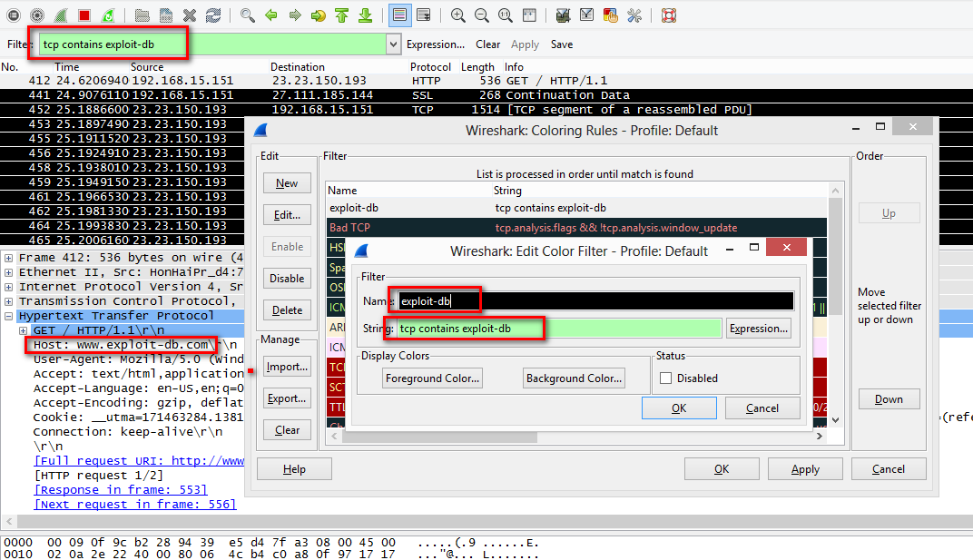Reset packet text to normal size
The image size is (973, 560).
coord(506,15)
